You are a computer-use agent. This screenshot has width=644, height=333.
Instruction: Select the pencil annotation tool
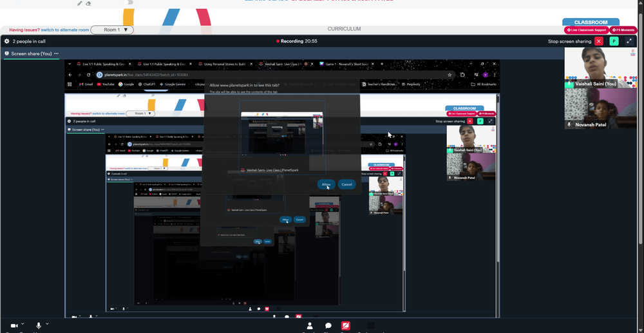(80, 3)
